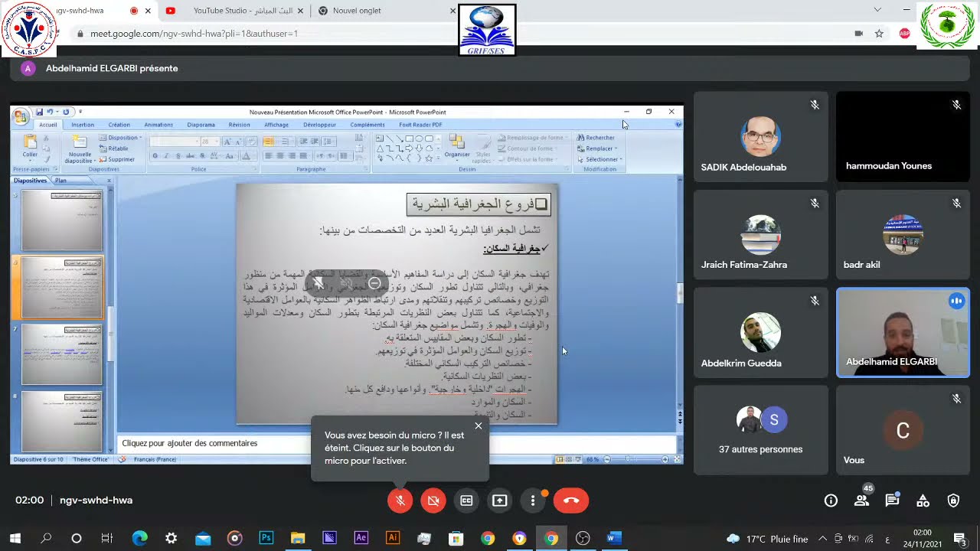Turn on the camera in Meet
Viewport: 980px width, 551px height.
433,500
